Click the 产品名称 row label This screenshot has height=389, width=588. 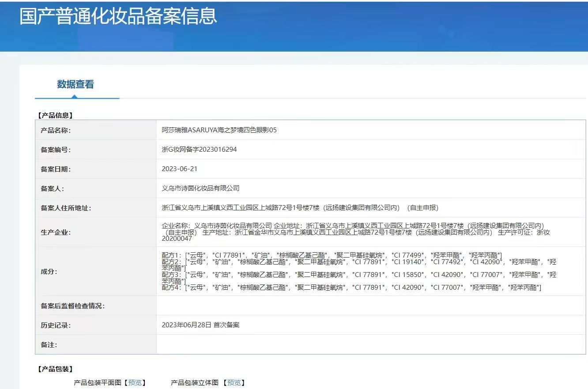(x=56, y=131)
